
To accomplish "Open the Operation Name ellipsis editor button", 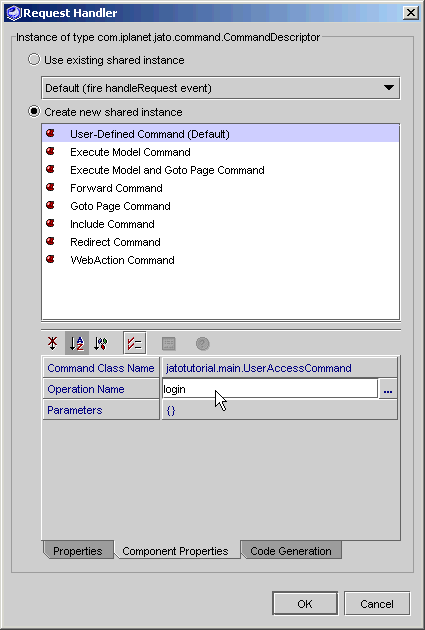I will click(x=388, y=389).
